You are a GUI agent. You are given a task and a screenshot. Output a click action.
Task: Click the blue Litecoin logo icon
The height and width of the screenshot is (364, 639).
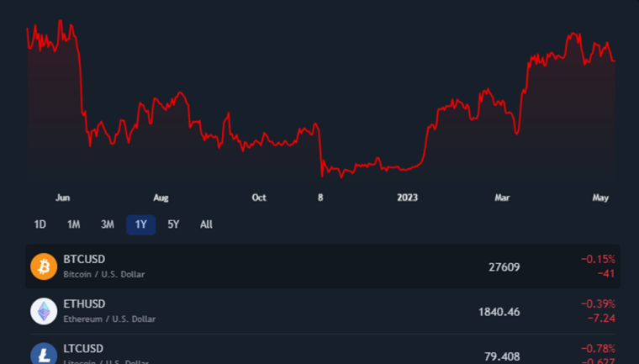(x=44, y=354)
